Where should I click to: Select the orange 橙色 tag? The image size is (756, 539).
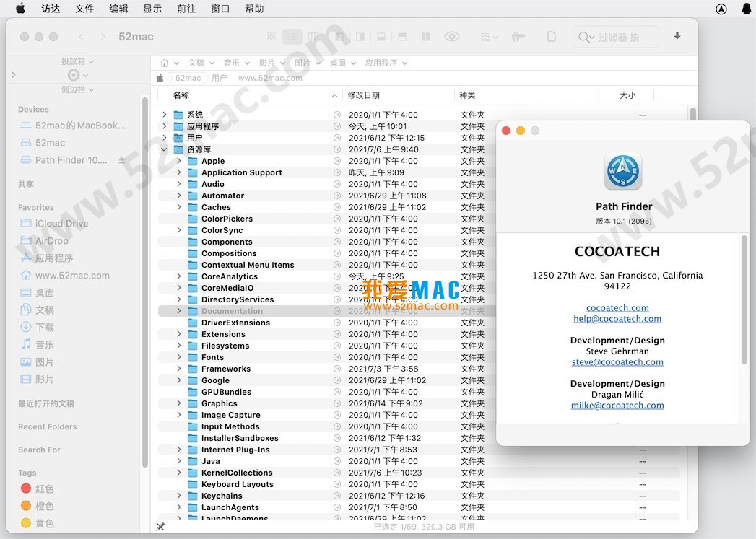(x=38, y=506)
